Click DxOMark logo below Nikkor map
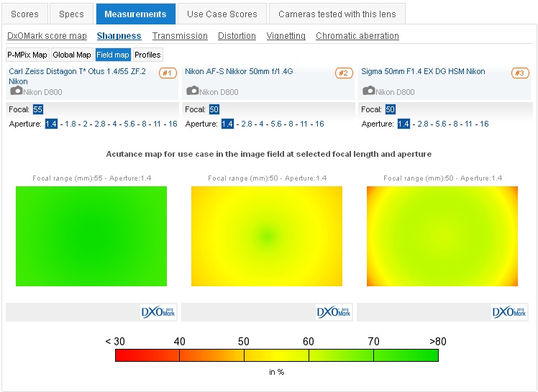Screen dimensions: 538x392 (x=334, y=312)
